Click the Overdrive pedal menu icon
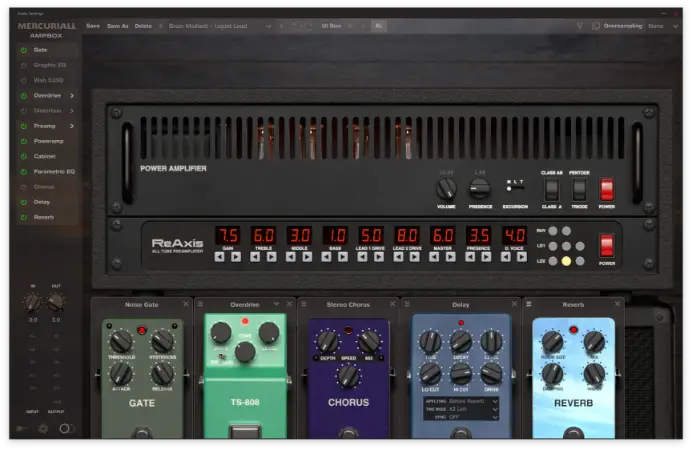Viewport: 692px width, 450px height. pos(201,304)
